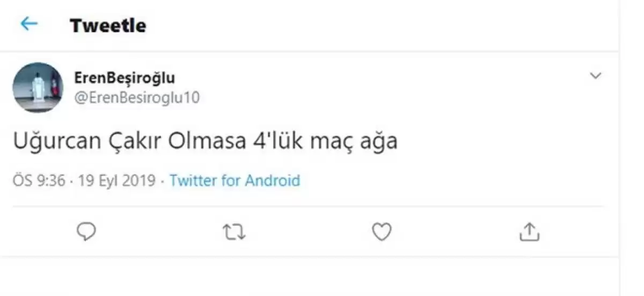Open ErenBeşiroğlu's profile picture

point(38,87)
